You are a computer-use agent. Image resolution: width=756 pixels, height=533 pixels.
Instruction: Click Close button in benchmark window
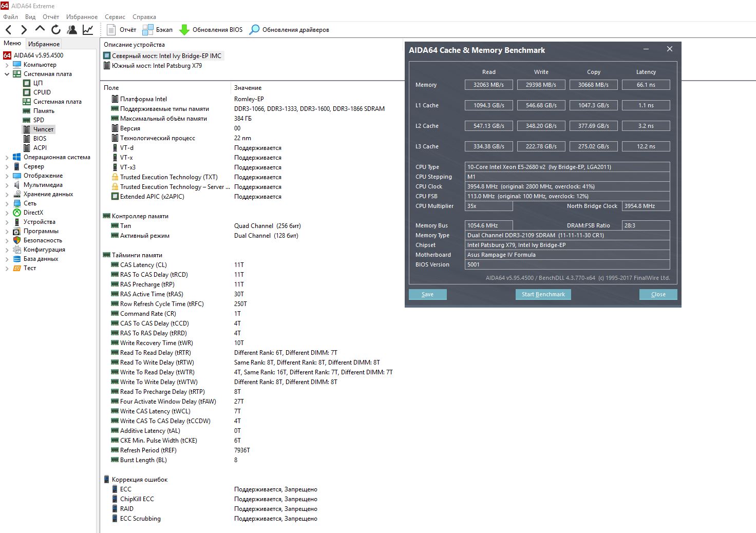(x=658, y=294)
